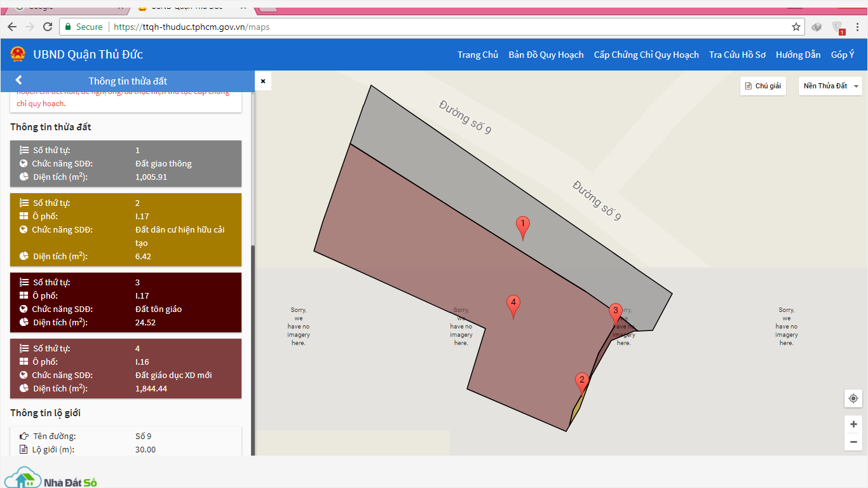Click the pointing-hand icon beside Tên đường
868x488 pixels.
(24, 436)
